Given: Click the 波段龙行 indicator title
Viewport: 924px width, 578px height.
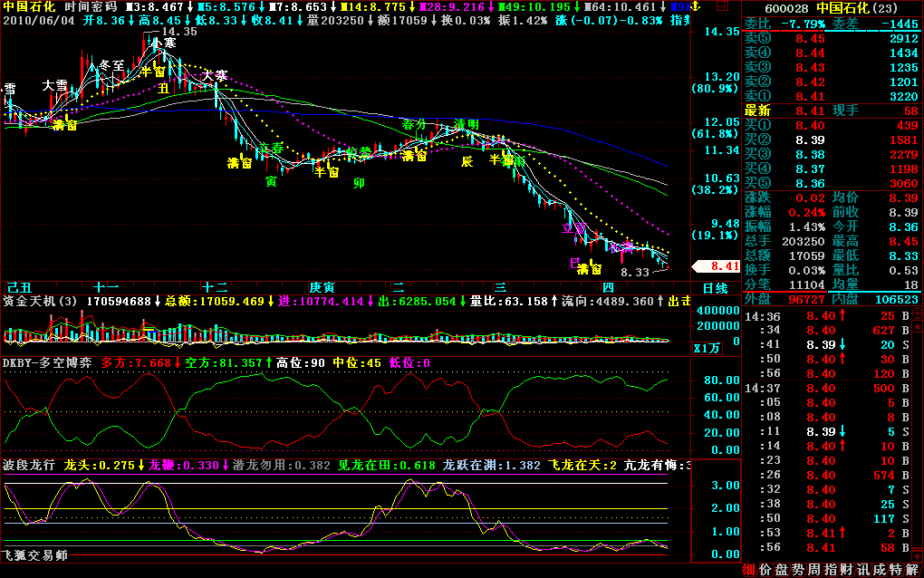Looking at the screenshot, I should 27,466.
